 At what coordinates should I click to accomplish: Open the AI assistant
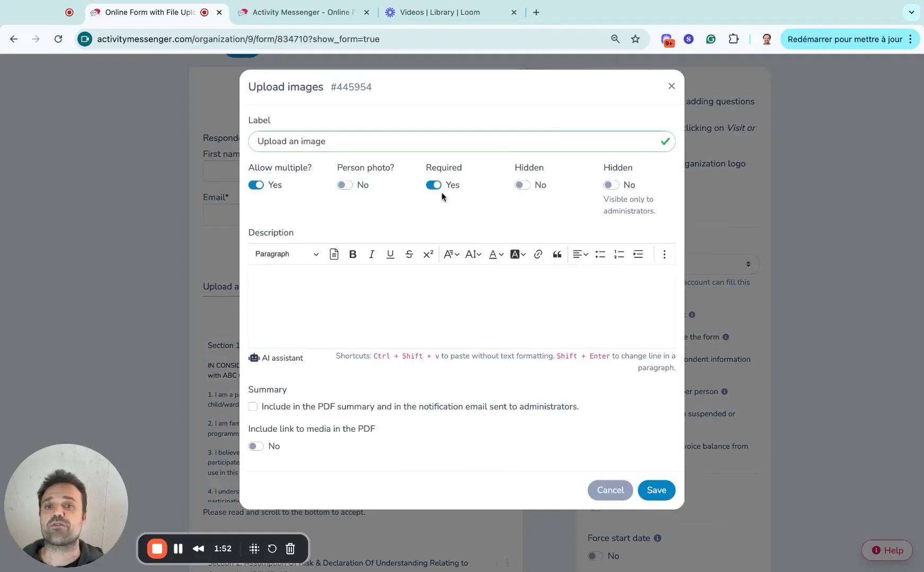coord(276,358)
